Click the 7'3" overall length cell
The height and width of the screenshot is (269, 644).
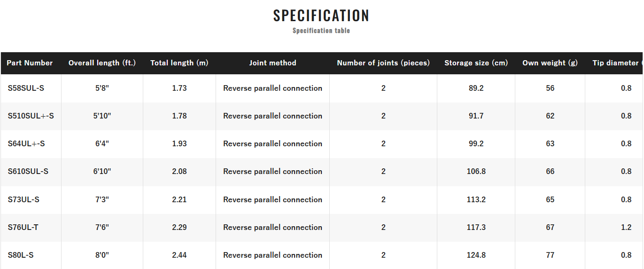[102, 199]
